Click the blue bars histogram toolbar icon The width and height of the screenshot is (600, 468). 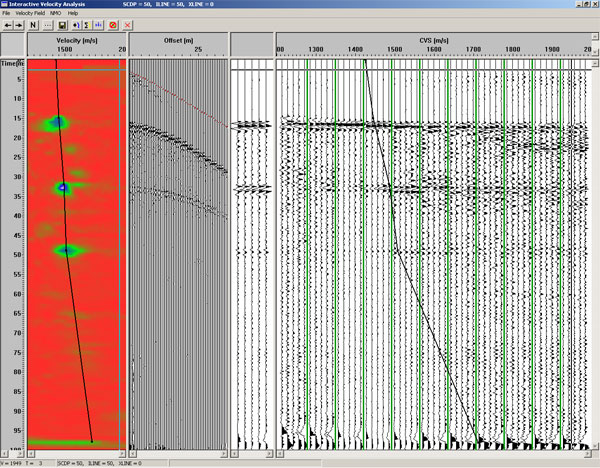click(x=99, y=23)
